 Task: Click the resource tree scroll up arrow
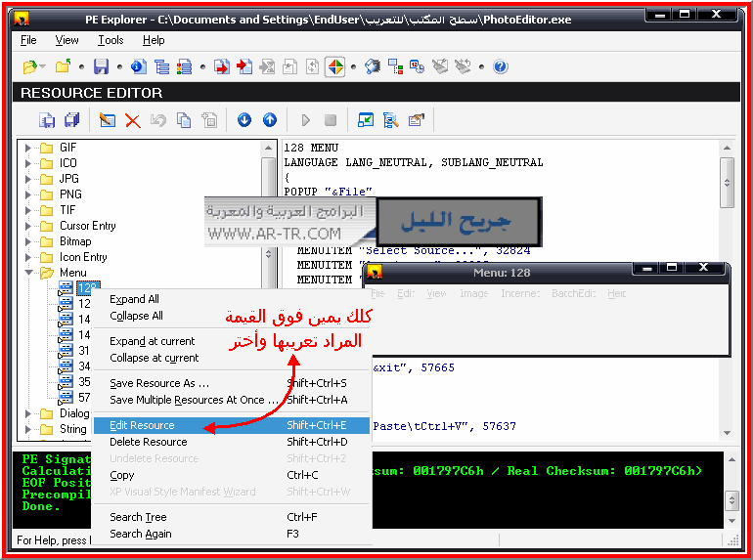point(269,148)
